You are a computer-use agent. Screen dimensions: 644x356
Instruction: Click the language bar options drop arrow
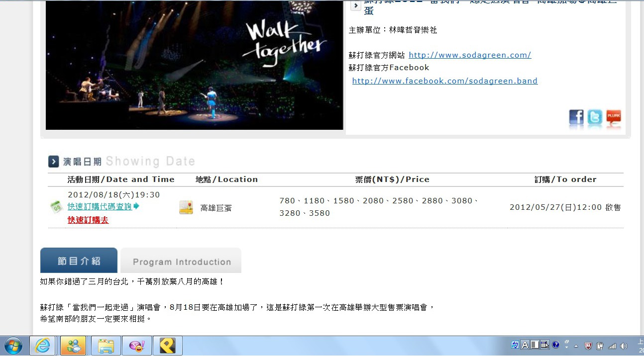(x=567, y=347)
